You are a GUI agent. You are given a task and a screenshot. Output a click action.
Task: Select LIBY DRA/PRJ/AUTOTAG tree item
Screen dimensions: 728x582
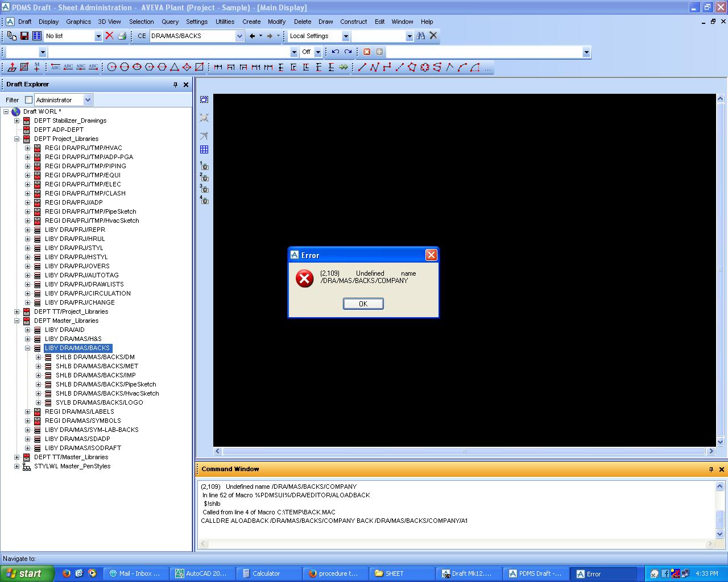[x=81, y=275]
